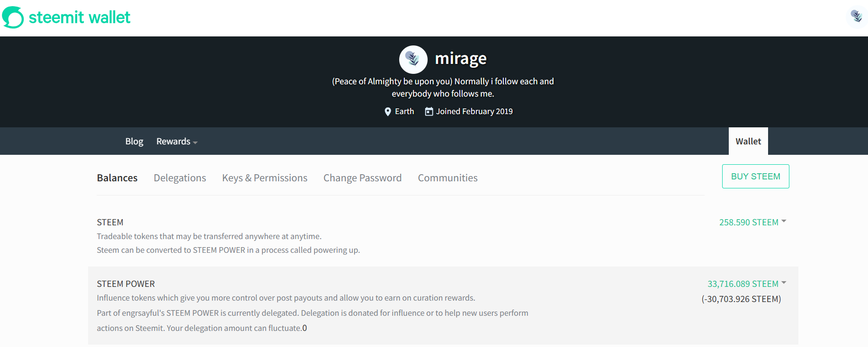This screenshot has width=868, height=347.
Task: Switch to the Balances section
Action: tap(117, 178)
